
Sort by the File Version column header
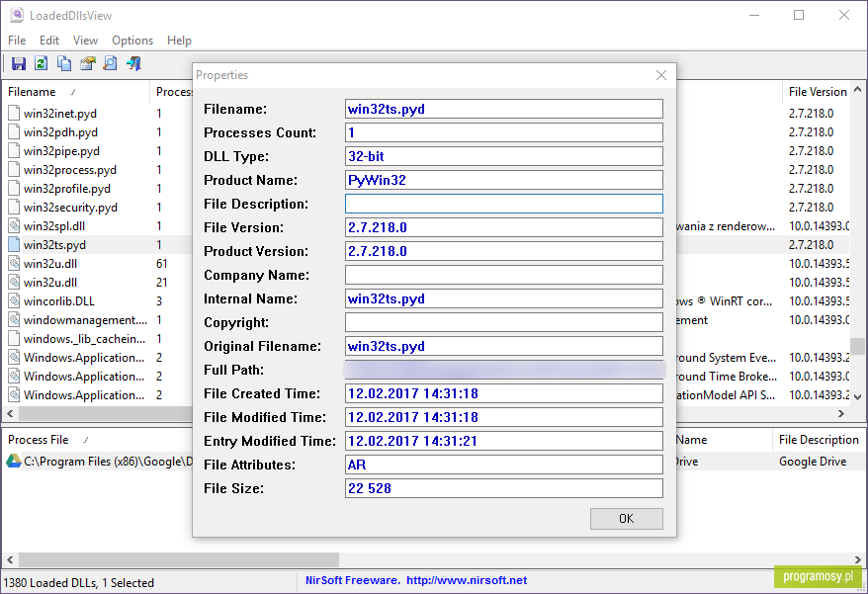click(x=817, y=92)
